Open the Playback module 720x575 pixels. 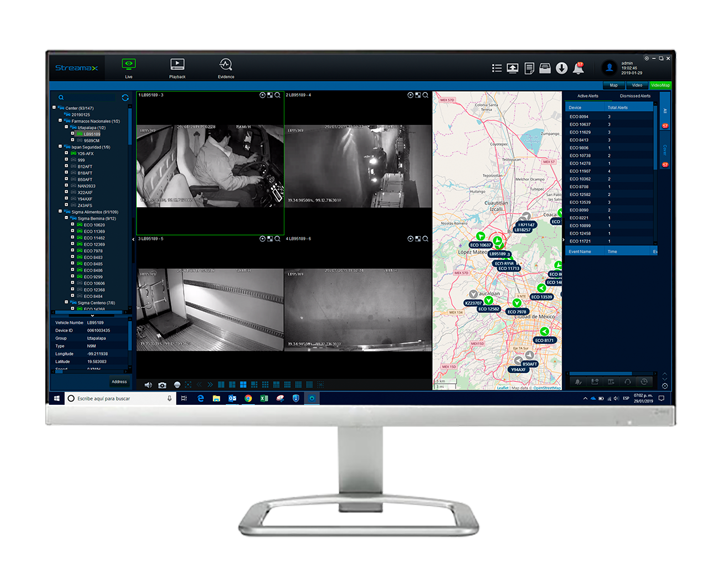pos(177,68)
